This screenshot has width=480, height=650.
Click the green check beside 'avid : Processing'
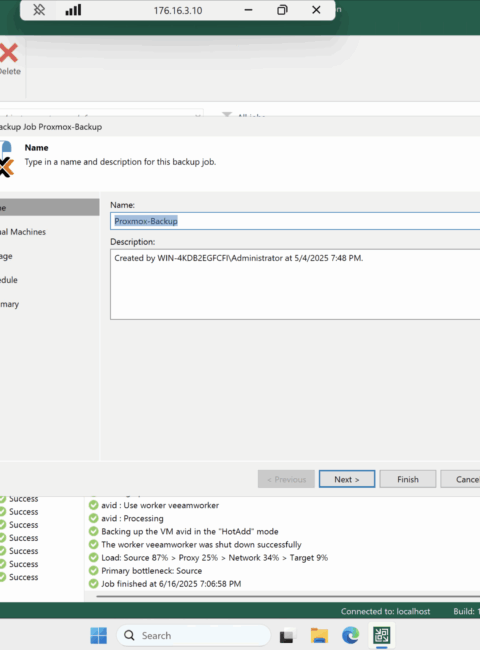pyautogui.click(x=94, y=518)
